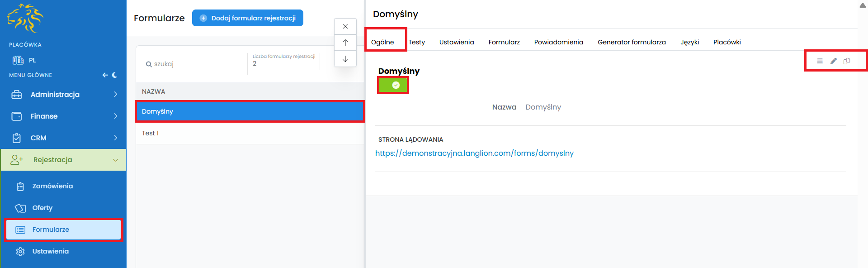Screen dimensions: 868x268
Task: Open the hamburger list menu icon
Action: [x=820, y=61]
